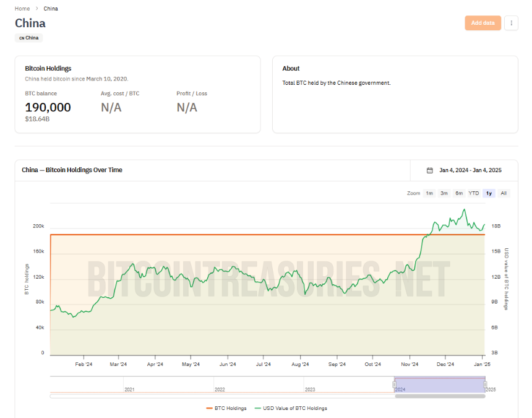Click the highlighted 2024 navigator selection
532x418 pixels.
440,385
